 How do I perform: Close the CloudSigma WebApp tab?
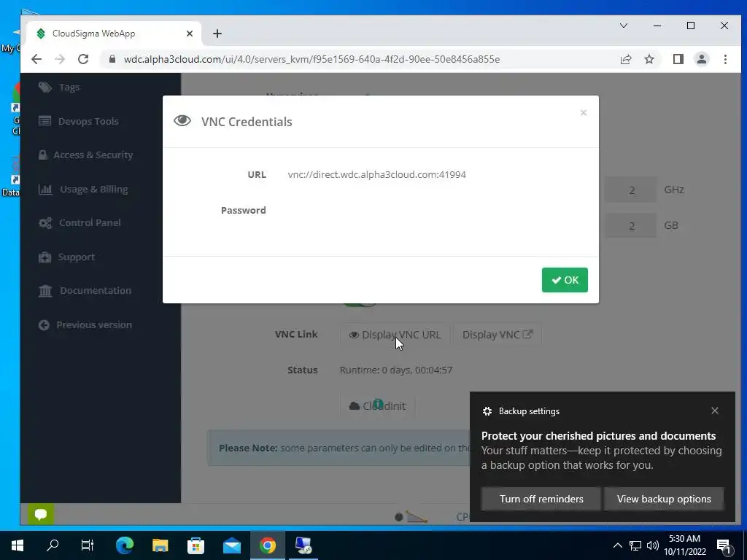click(189, 34)
